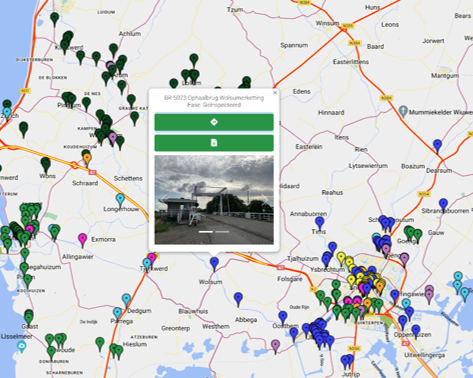The width and height of the screenshot is (473, 378).
Task: Click the Allingawier map label
Action: click(78, 257)
